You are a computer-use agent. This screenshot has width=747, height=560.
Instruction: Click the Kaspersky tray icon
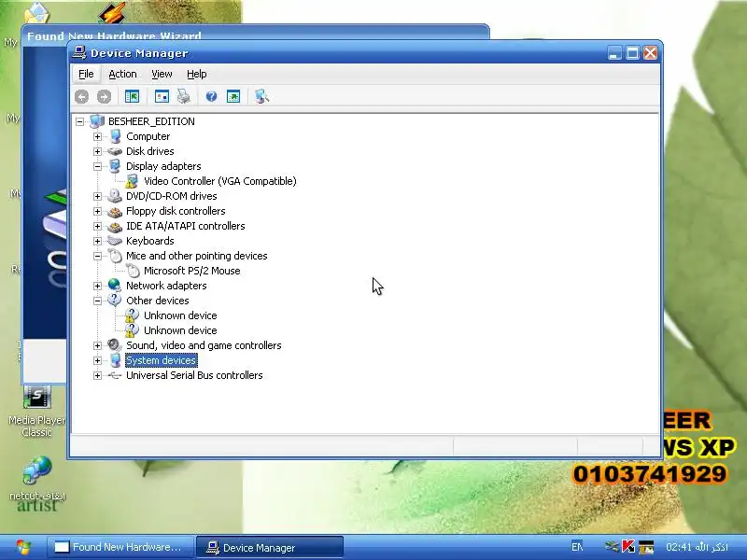(x=628, y=547)
